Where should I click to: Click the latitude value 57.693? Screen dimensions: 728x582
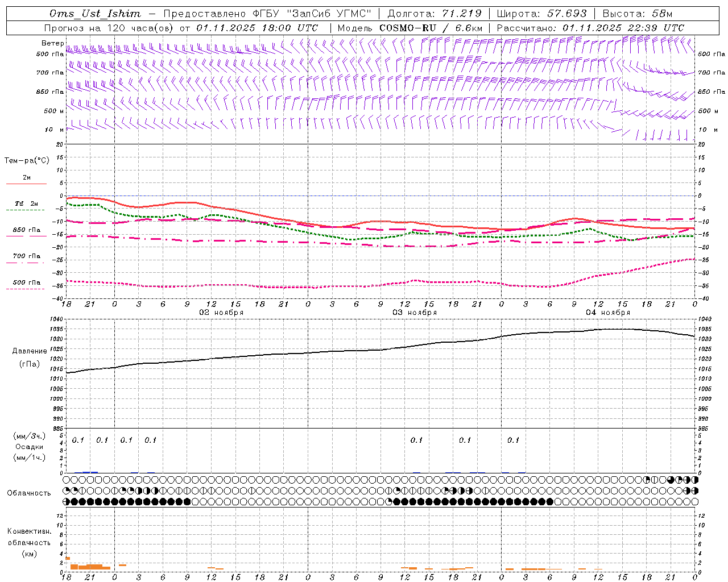[x=567, y=14]
